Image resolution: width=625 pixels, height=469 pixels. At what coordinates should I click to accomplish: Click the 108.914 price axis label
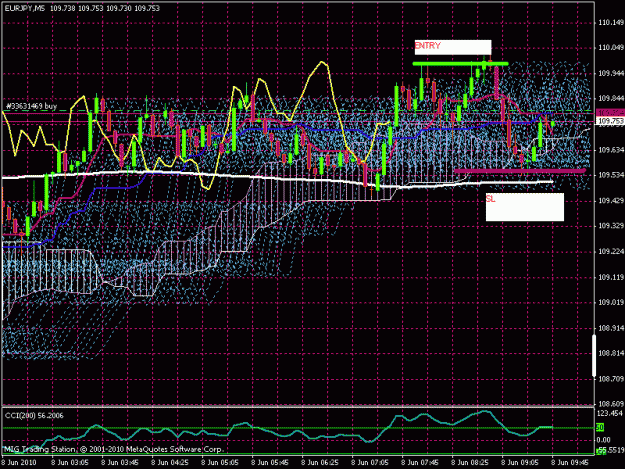611,328
